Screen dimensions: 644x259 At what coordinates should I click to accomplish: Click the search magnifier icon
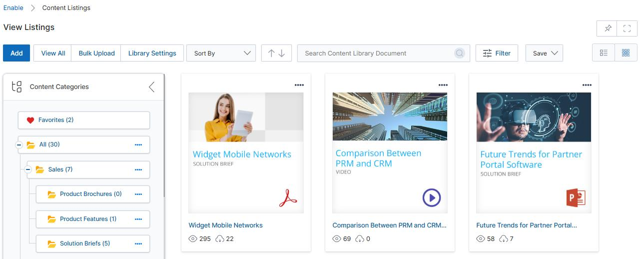pyautogui.click(x=459, y=53)
